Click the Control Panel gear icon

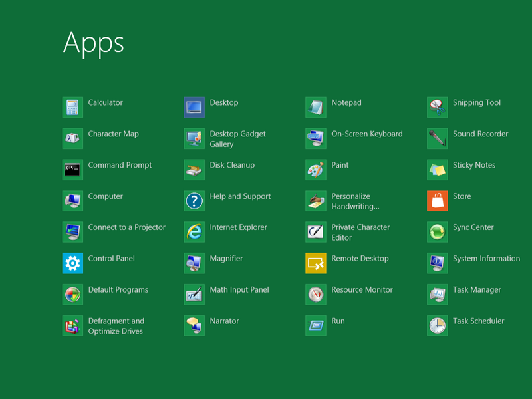pyautogui.click(x=72, y=263)
